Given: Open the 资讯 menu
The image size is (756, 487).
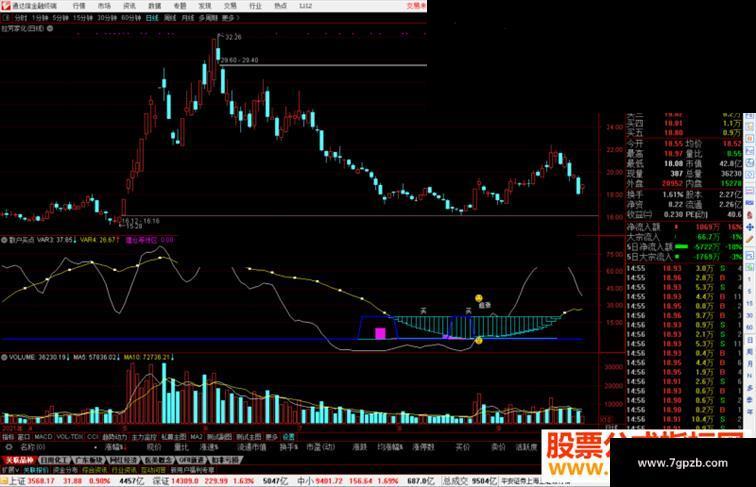Looking at the screenshot, I should 129,6.
